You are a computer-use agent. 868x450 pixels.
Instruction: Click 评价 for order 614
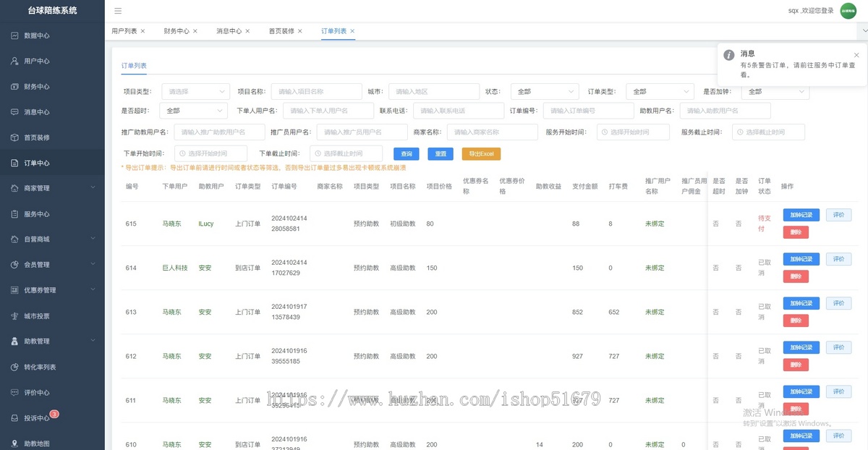838,259
